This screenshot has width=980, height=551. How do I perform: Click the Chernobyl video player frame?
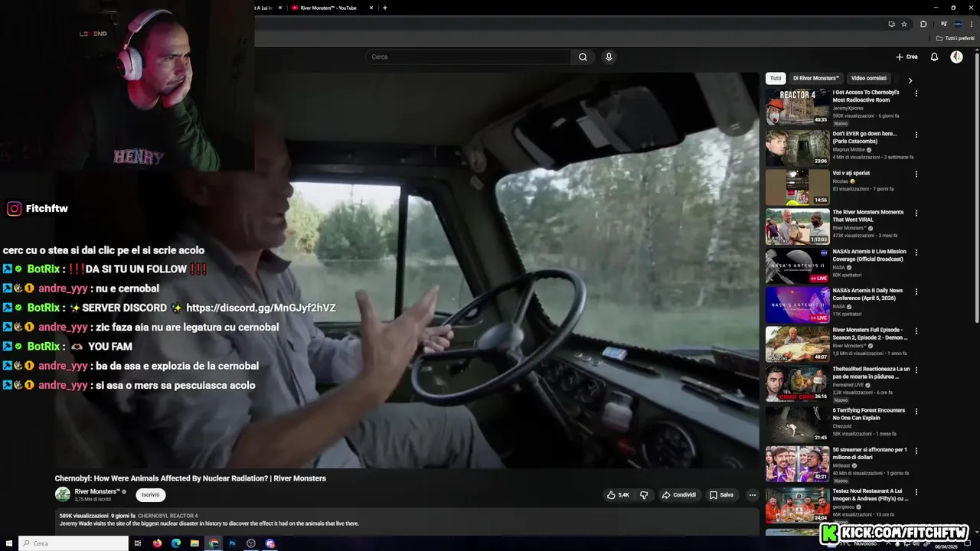click(x=407, y=270)
